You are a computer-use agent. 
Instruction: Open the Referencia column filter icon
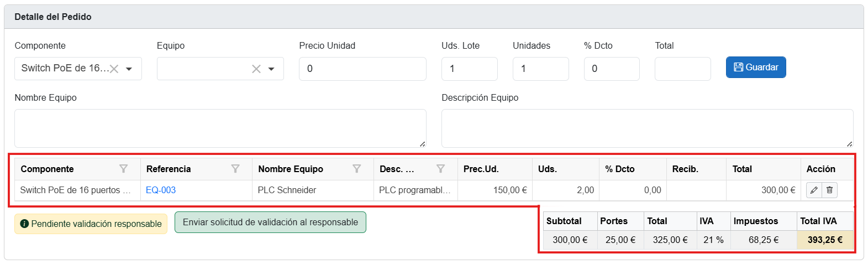(235, 169)
